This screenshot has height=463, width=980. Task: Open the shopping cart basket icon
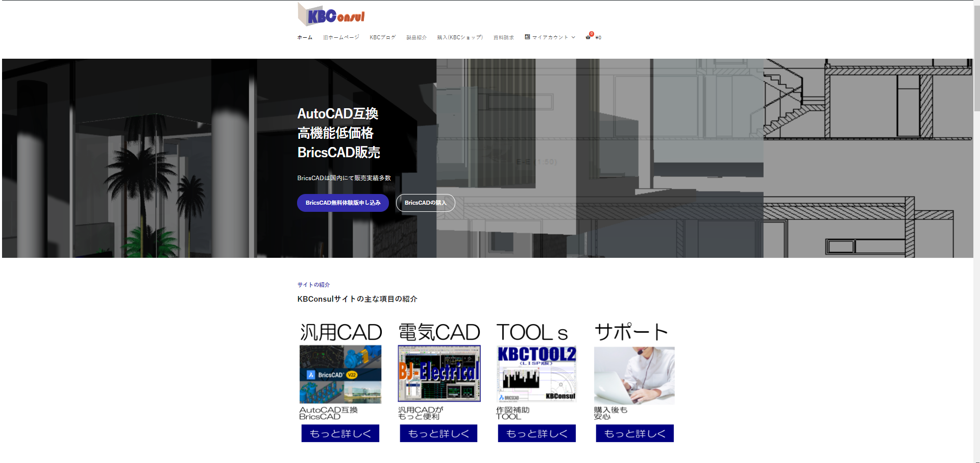coord(589,37)
